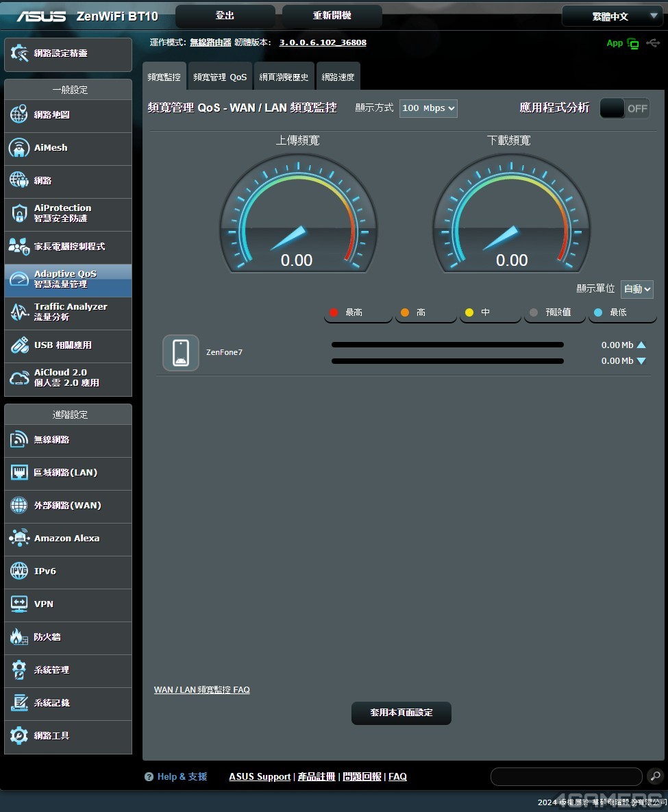Click the 下載頻寬 download gauge
Image resolution: width=668 pixels, height=812 pixels.
click(x=512, y=213)
